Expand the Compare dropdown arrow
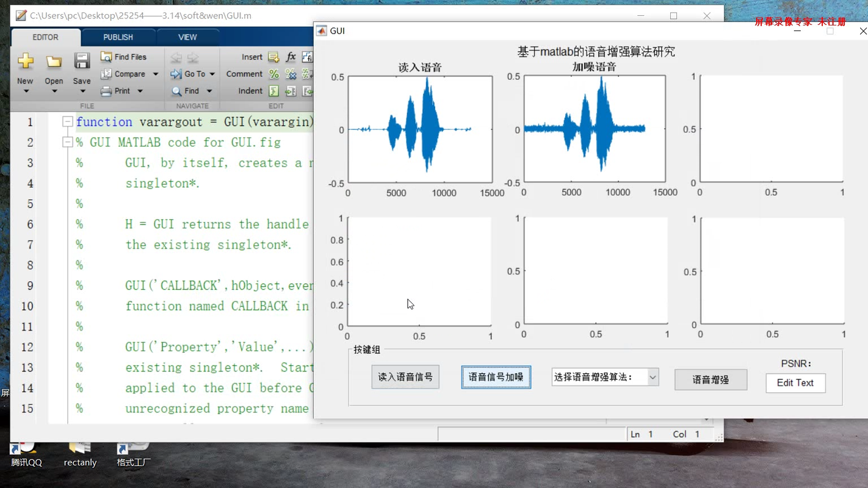The width and height of the screenshot is (868, 488). pos(156,74)
